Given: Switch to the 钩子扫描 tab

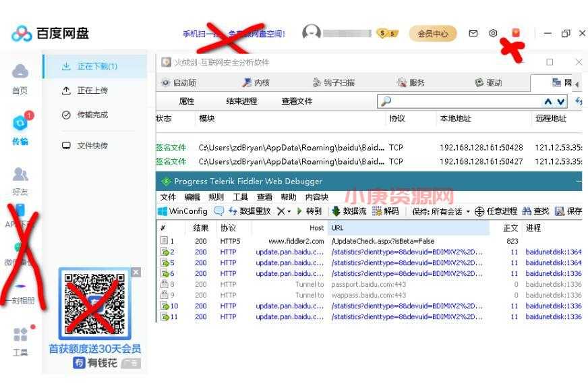Looking at the screenshot, I should click(x=334, y=83).
